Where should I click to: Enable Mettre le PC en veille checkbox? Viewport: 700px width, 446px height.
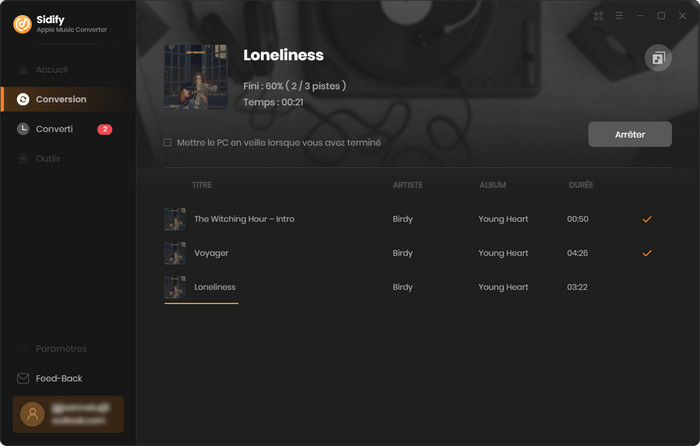pos(167,143)
